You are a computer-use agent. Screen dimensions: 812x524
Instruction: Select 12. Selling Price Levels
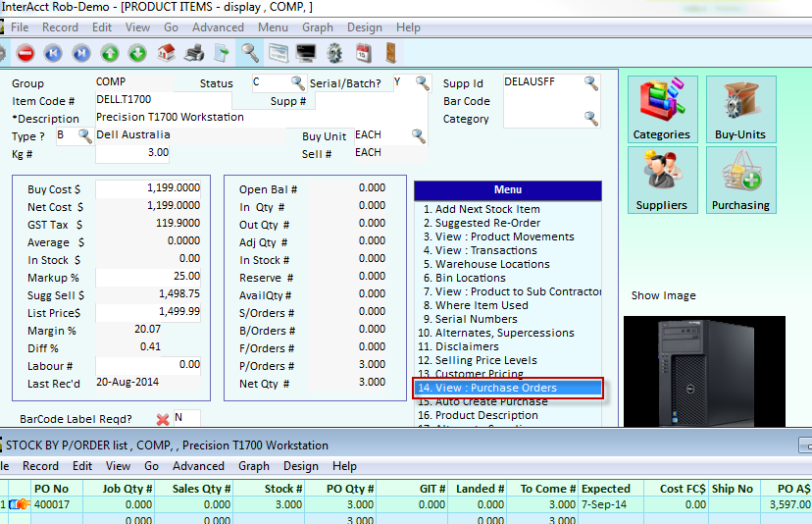pyautogui.click(x=478, y=360)
